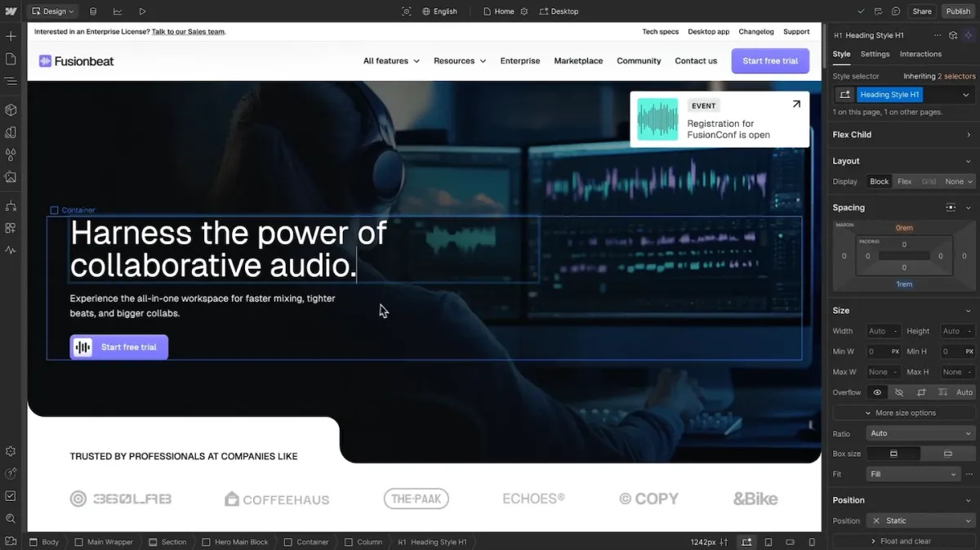Toggle preview mode with the play icon
This screenshot has height=550, width=980.
click(x=142, y=11)
